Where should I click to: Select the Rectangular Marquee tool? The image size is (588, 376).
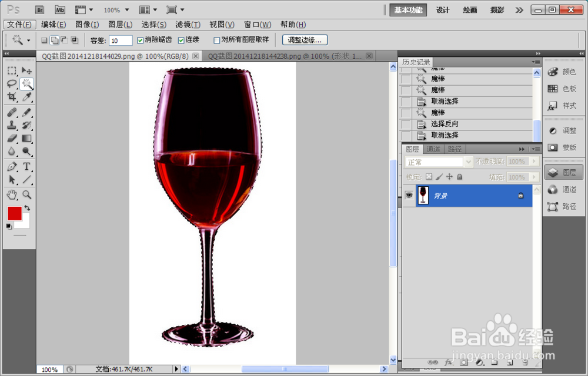tap(12, 71)
